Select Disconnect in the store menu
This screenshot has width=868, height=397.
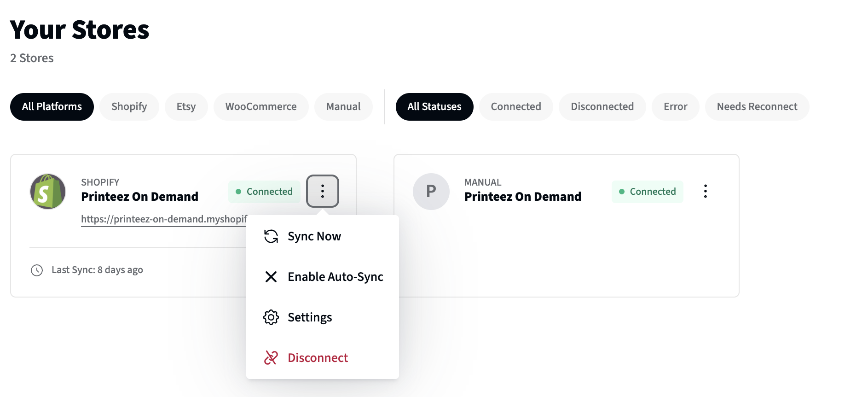(323, 358)
